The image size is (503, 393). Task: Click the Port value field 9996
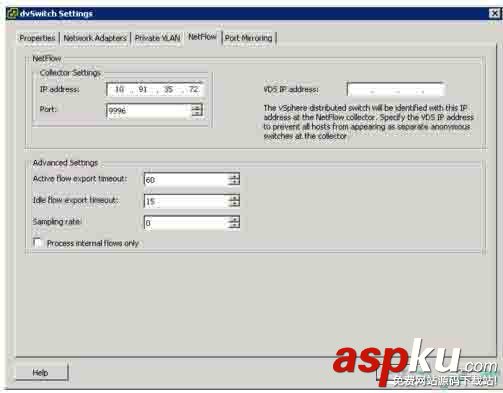click(x=149, y=111)
